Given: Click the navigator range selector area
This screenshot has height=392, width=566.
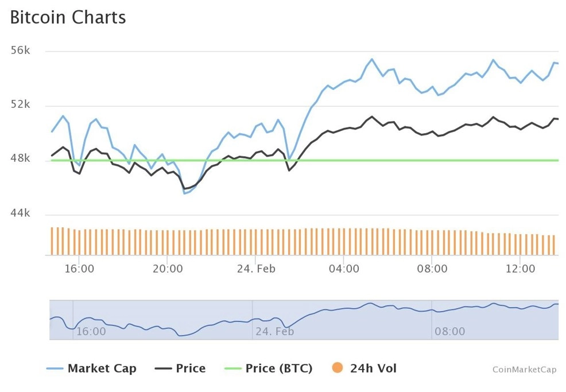Looking at the screenshot, I should [x=304, y=320].
